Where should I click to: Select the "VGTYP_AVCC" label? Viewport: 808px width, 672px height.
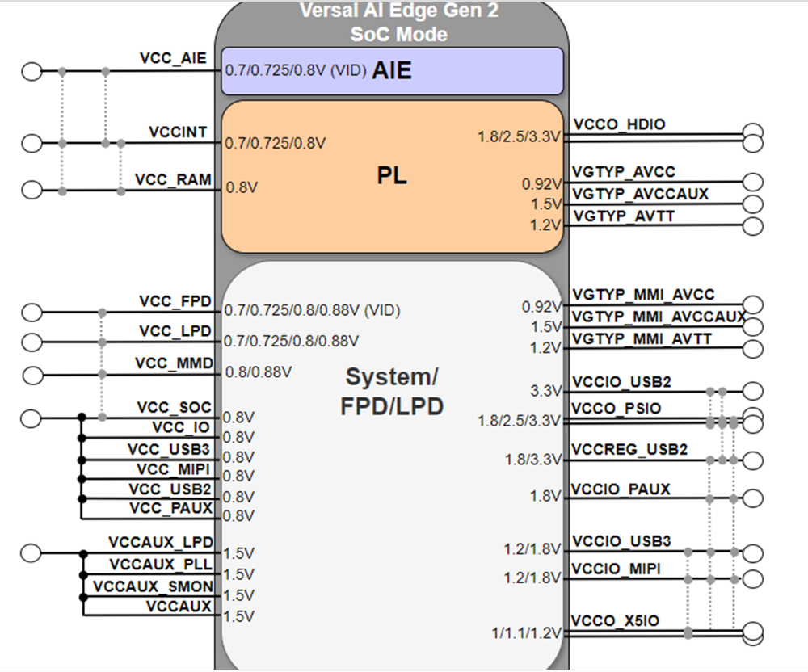624,172
